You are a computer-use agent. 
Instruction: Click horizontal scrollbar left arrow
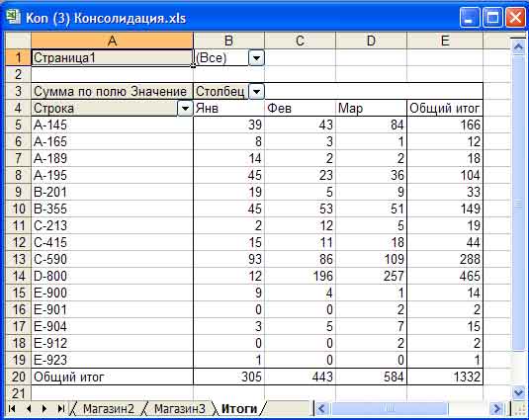[x=321, y=409]
